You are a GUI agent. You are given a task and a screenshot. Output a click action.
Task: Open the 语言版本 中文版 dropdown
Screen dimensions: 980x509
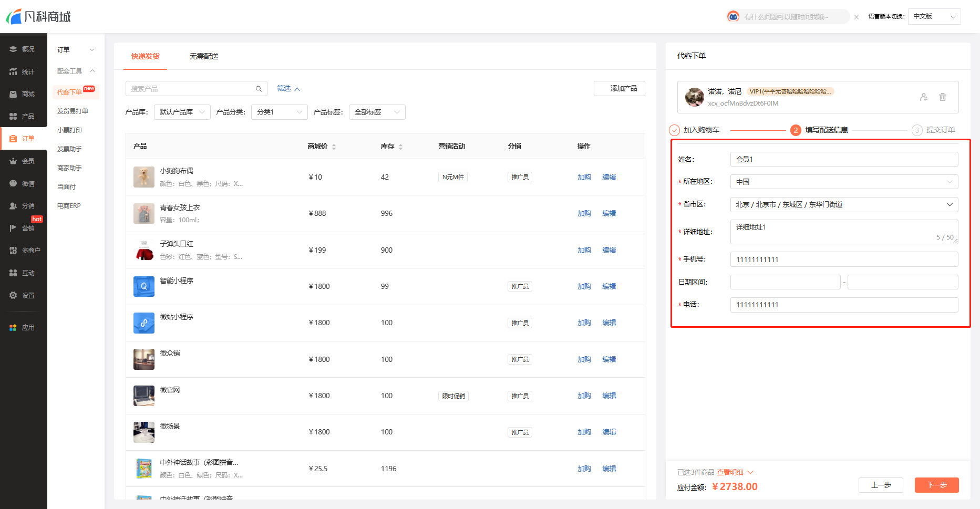pos(934,17)
